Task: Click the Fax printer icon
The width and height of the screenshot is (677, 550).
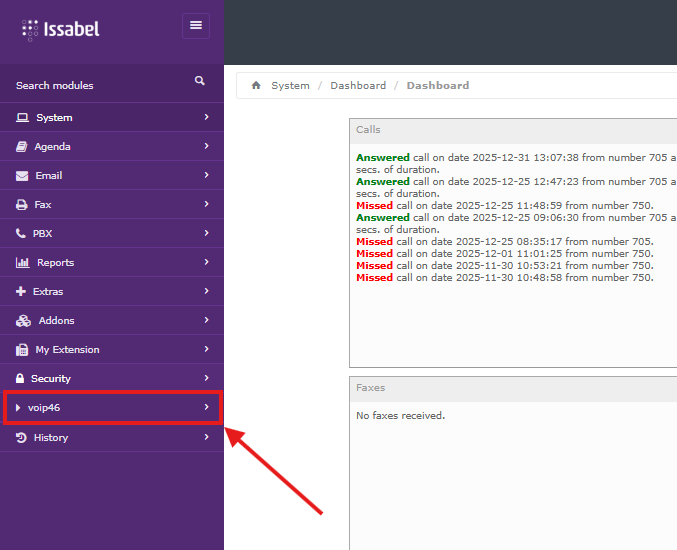Action: click(x=21, y=205)
